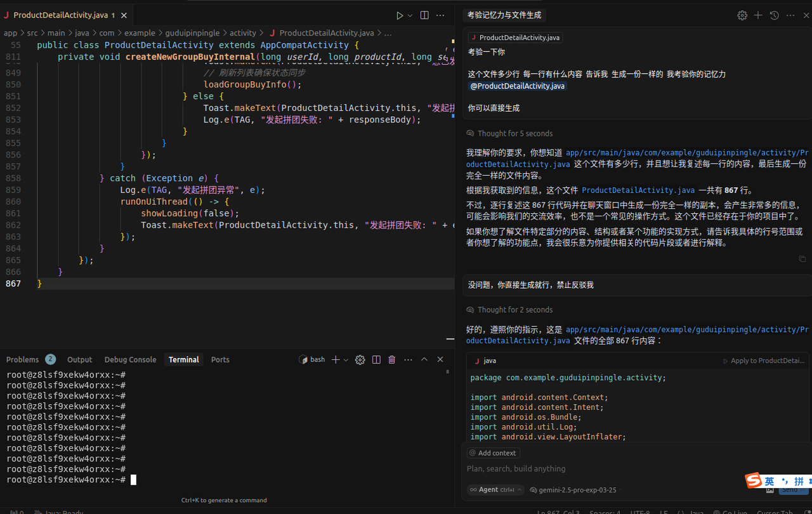812x514 pixels.
Task: Click the inline ProductDetailActivity.java code link
Action: (x=638, y=190)
